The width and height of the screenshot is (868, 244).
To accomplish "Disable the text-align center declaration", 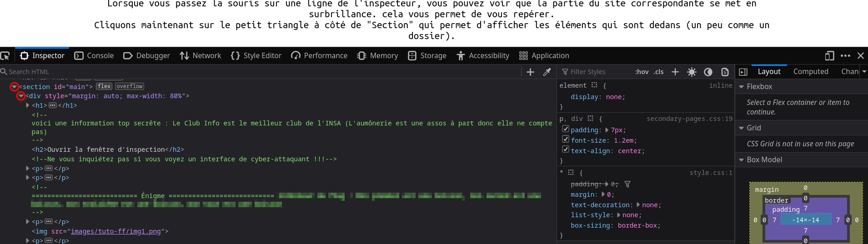I will pos(566,149).
